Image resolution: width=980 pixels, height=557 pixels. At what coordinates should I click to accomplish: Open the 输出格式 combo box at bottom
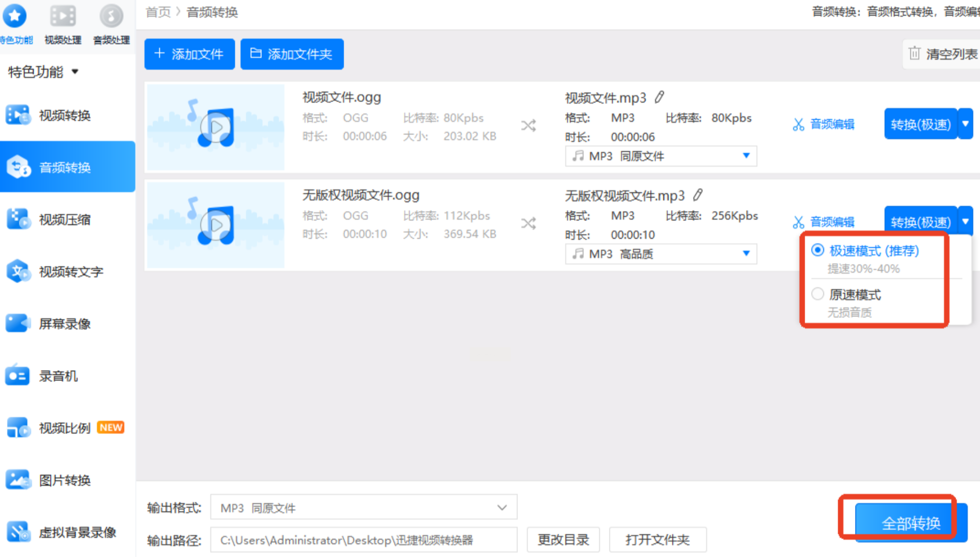[363, 507]
